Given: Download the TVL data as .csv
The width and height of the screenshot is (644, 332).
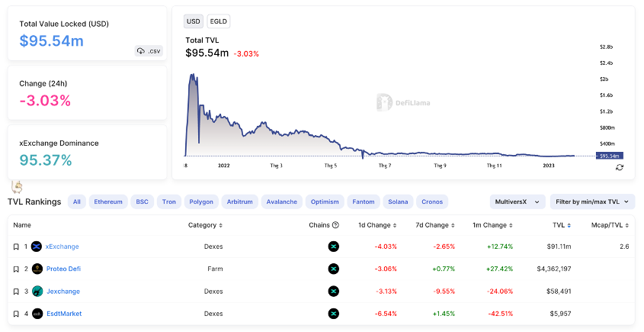Looking at the screenshot, I should point(149,51).
